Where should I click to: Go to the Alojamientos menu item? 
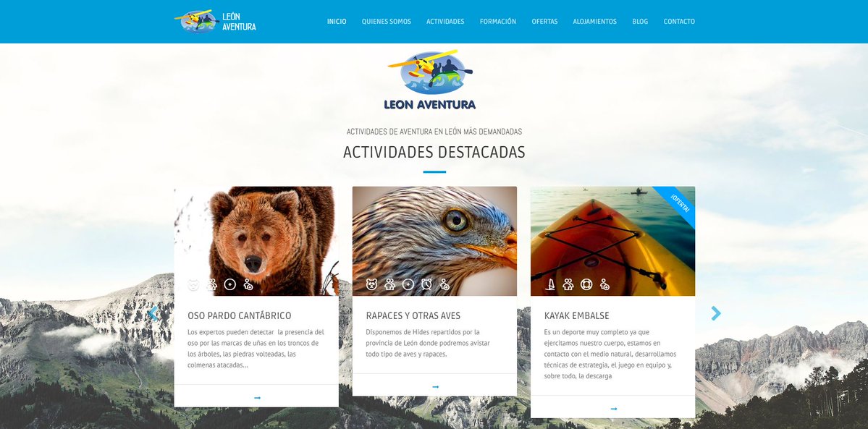point(594,22)
